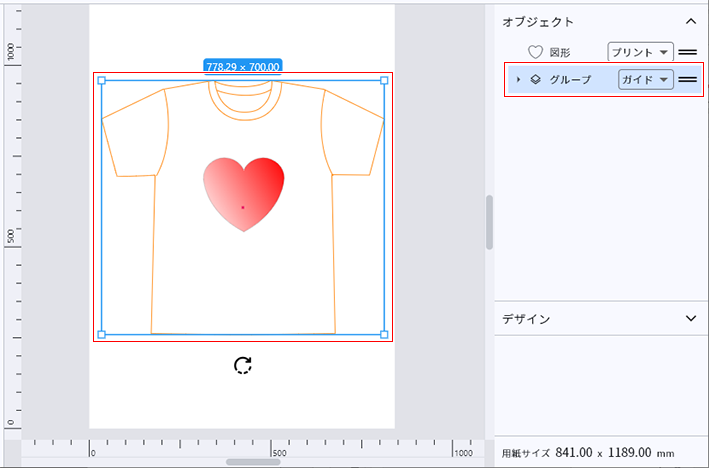Click the drag handle on 図形 row
709x468 pixels.
(x=687, y=52)
